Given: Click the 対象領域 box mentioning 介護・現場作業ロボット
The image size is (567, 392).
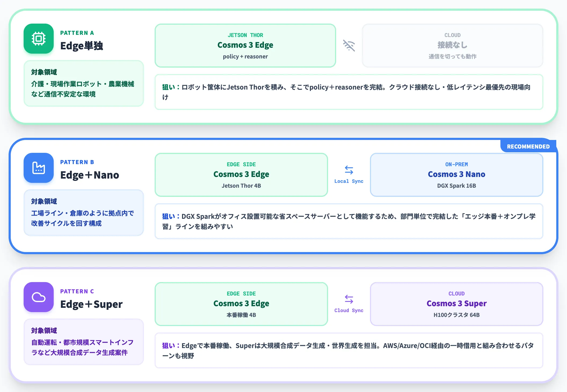Looking at the screenshot, I should (x=84, y=83).
